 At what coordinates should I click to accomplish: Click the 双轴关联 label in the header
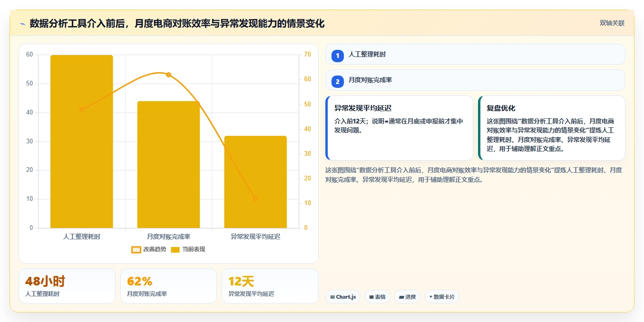(612, 23)
